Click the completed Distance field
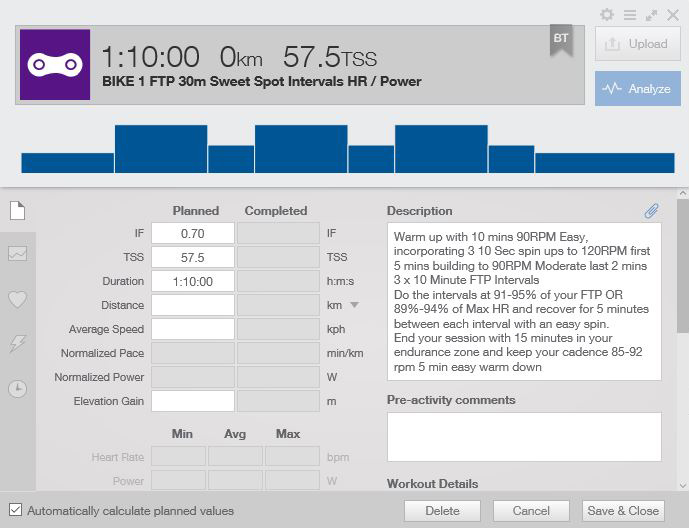 [278, 305]
